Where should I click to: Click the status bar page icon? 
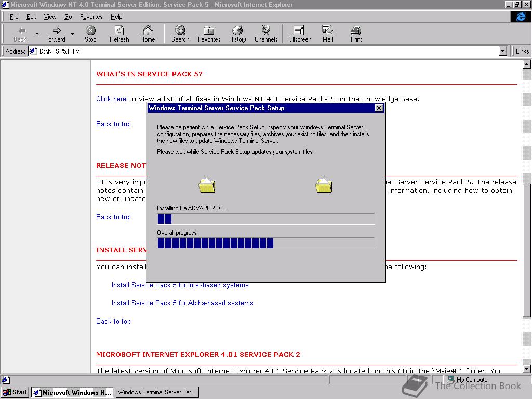tap(6, 380)
